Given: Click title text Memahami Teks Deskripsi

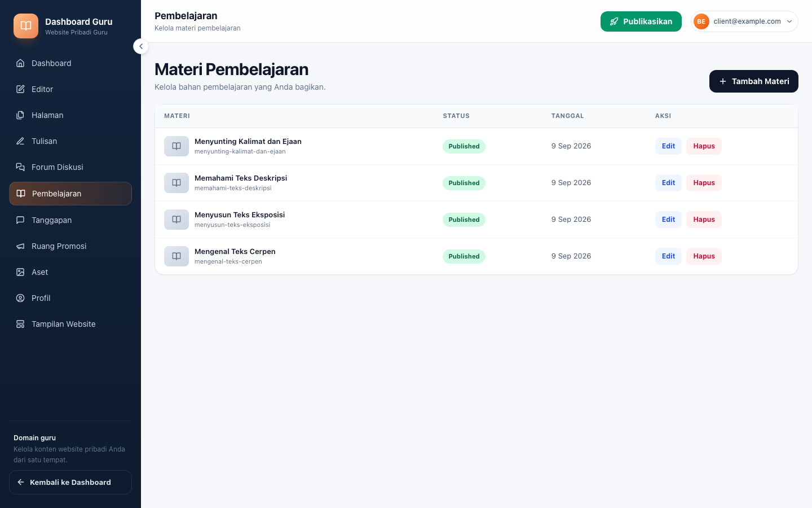Looking at the screenshot, I should click(241, 178).
